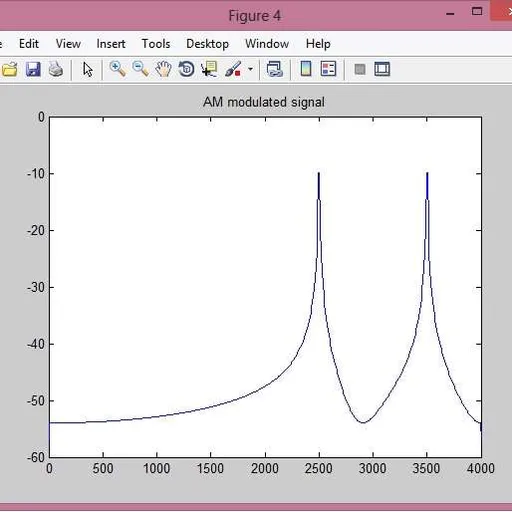The width and height of the screenshot is (512, 512).
Task: Select the Brush data tool
Action: click(x=233, y=69)
